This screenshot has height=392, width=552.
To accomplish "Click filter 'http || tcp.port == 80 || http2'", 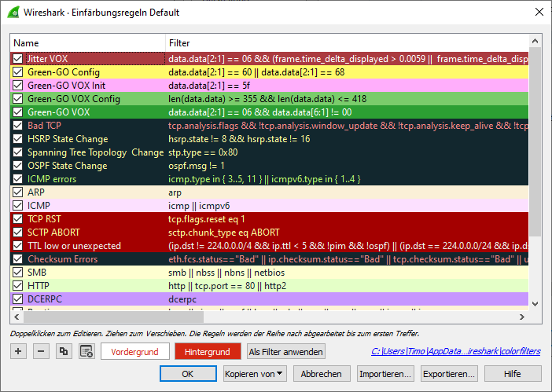I will (x=227, y=286).
